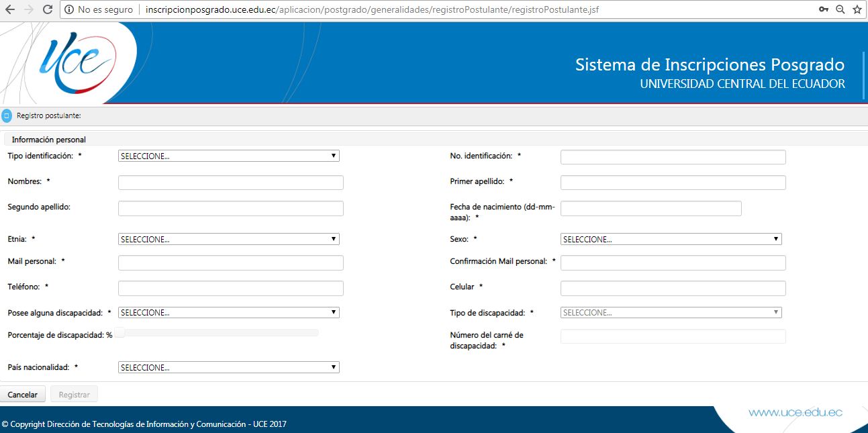The width and height of the screenshot is (868, 433).
Task: Click the 'Registro postulante' blue icon
Action: [x=7, y=115]
